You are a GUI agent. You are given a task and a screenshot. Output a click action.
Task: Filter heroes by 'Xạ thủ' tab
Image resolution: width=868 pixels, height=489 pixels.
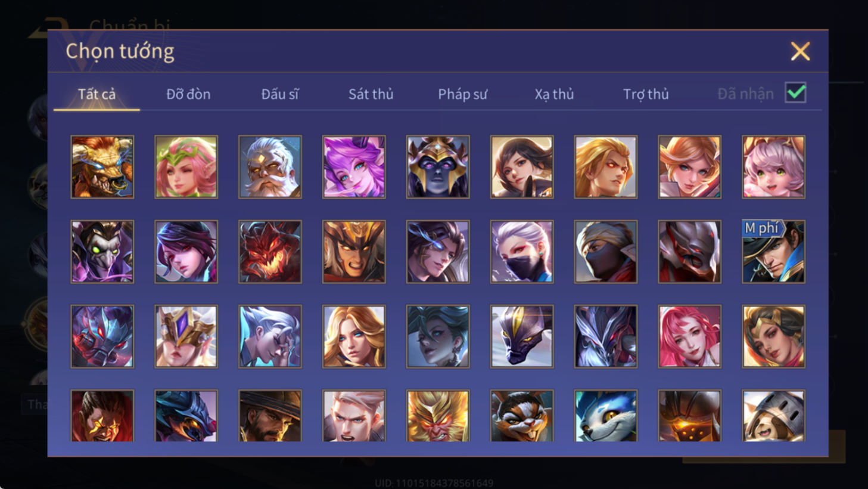click(554, 94)
